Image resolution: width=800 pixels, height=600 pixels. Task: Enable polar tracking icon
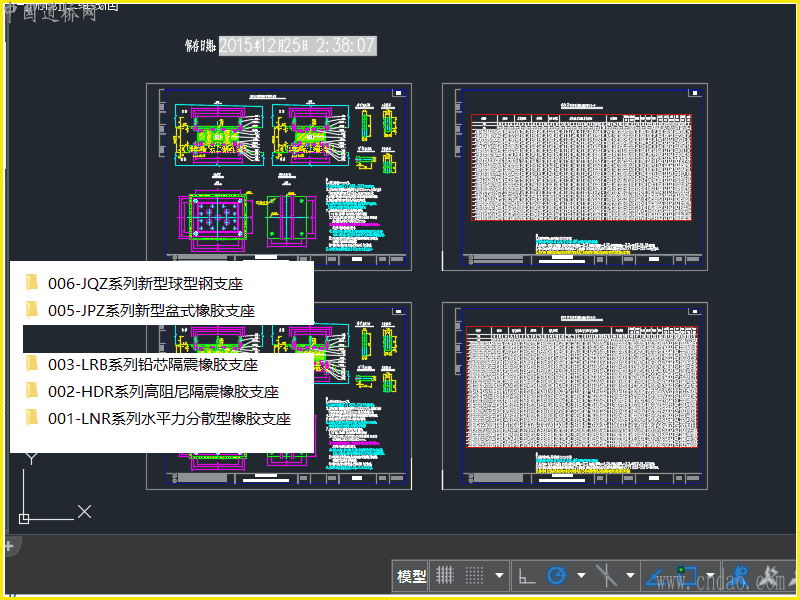[x=557, y=575]
